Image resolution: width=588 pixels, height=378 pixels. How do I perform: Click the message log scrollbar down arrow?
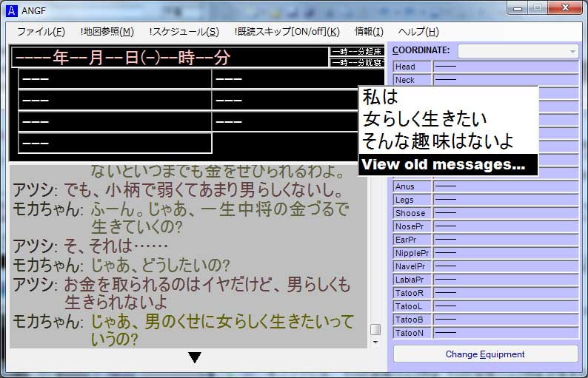click(375, 342)
